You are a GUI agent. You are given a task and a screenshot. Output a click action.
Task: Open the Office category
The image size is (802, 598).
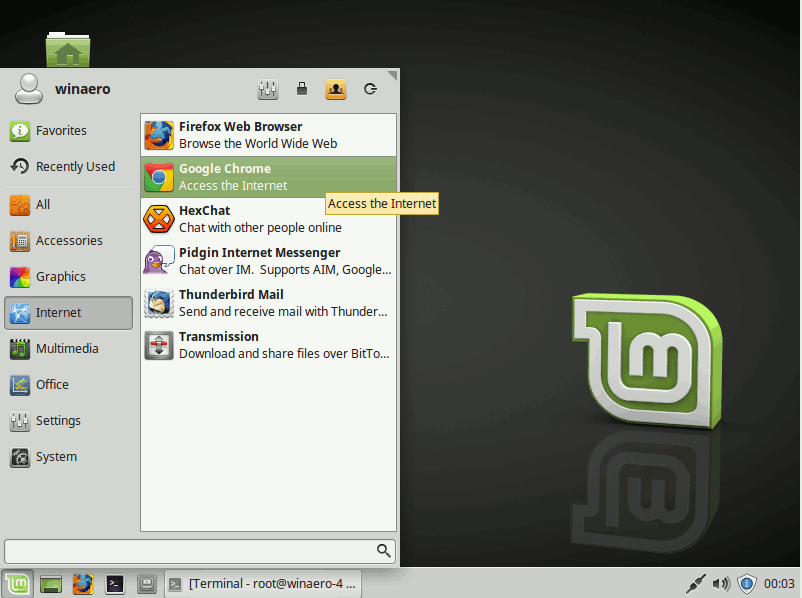click(69, 385)
